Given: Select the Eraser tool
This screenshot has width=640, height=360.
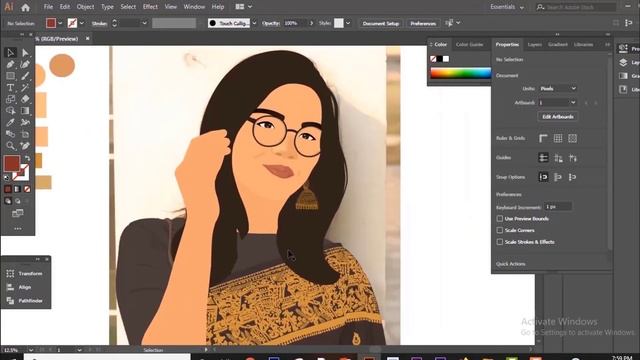Looking at the screenshot, I should click(25, 99).
